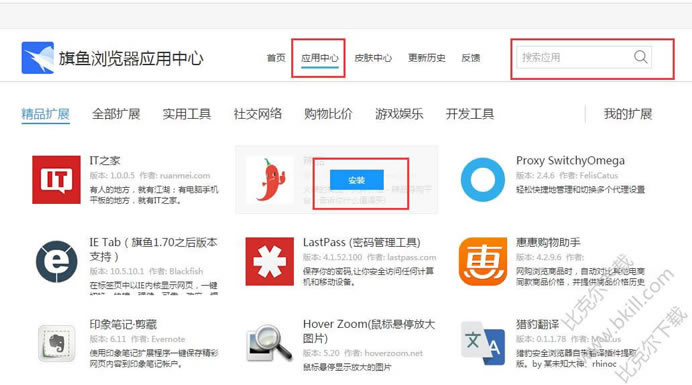Click the blue 安装 install button

[357, 180]
